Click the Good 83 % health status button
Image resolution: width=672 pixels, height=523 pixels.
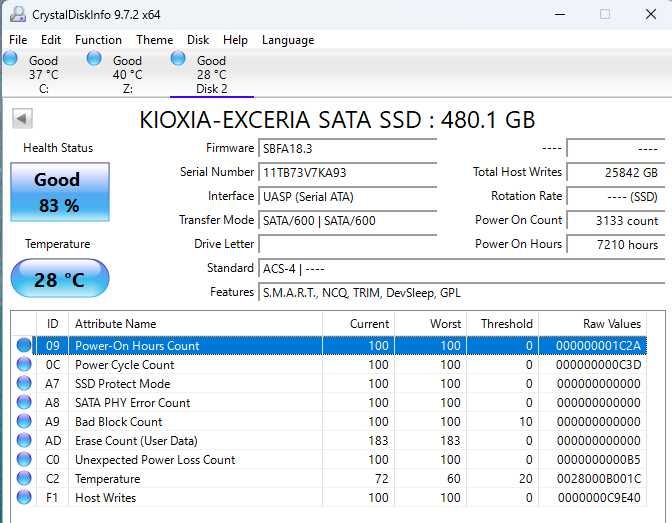pos(60,192)
